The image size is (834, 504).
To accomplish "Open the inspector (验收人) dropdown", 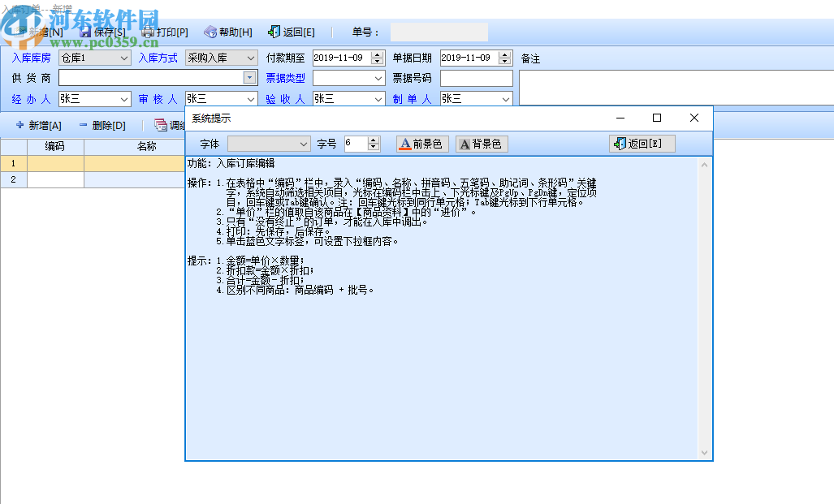I will click(378, 99).
